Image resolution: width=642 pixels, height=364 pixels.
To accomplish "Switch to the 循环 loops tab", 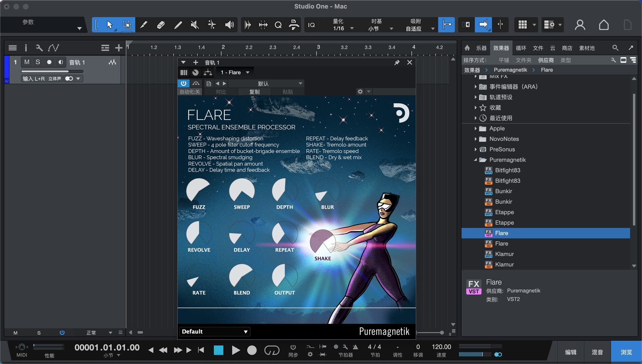I will pyautogui.click(x=521, y=48).
